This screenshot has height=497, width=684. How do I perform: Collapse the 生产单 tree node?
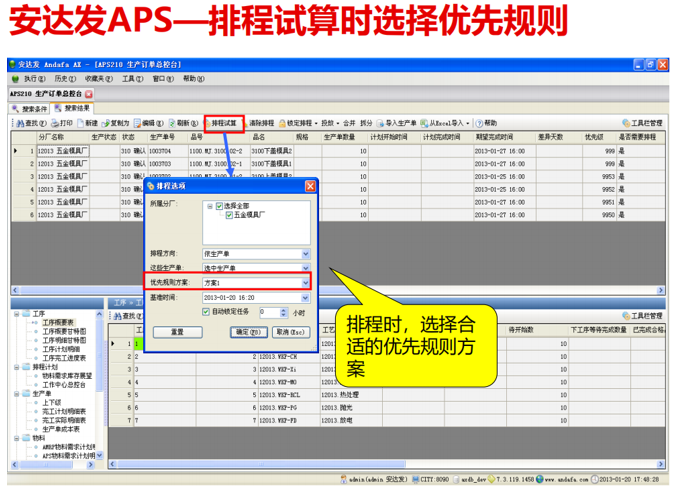tap(17, 394)
